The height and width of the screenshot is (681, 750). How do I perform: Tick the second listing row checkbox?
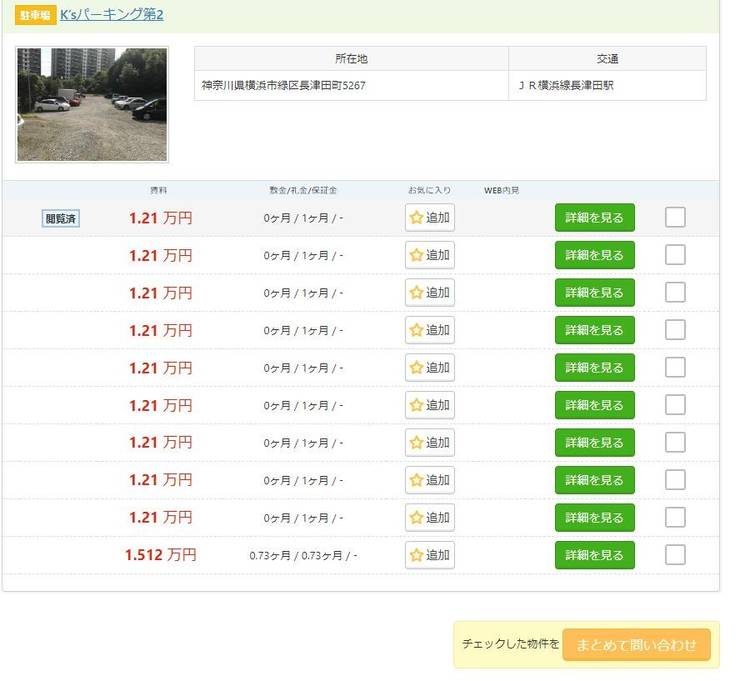click(675, 254)
